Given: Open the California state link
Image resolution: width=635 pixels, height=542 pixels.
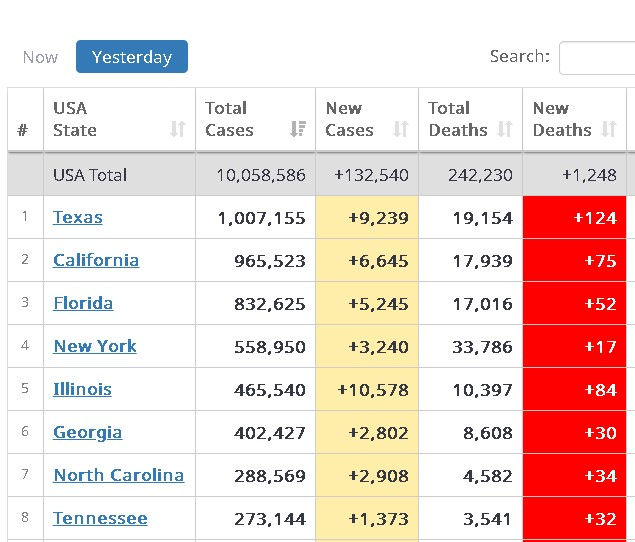Looking at the screenshot, I should 96,260.
